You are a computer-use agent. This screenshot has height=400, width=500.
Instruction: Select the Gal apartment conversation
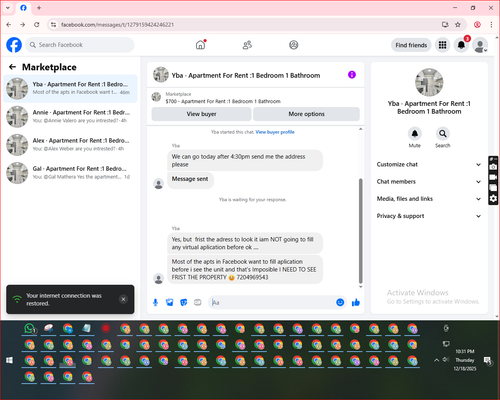pos(70,173)
